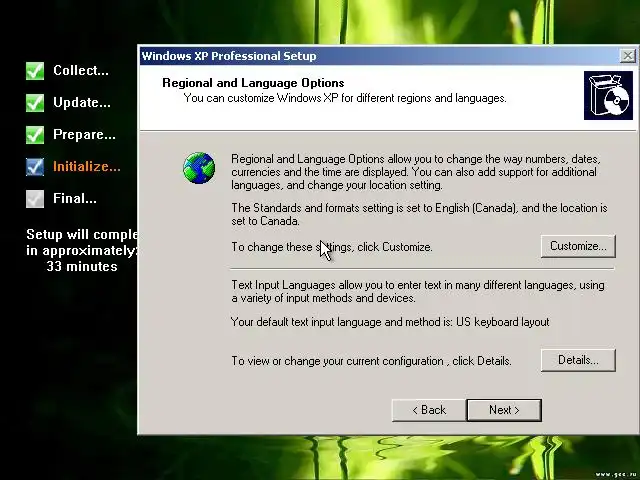The width and height of the screenshot is (640, 480).
Task: Click the 'click Customize' instruction text
Action: click(x=332, y=247)
